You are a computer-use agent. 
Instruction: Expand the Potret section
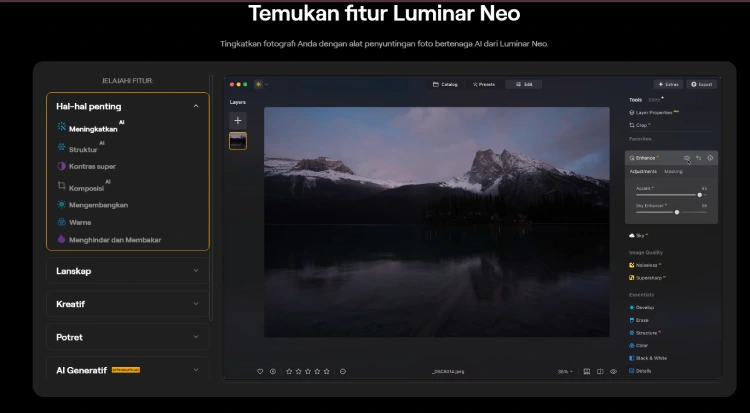click(128, 337)
